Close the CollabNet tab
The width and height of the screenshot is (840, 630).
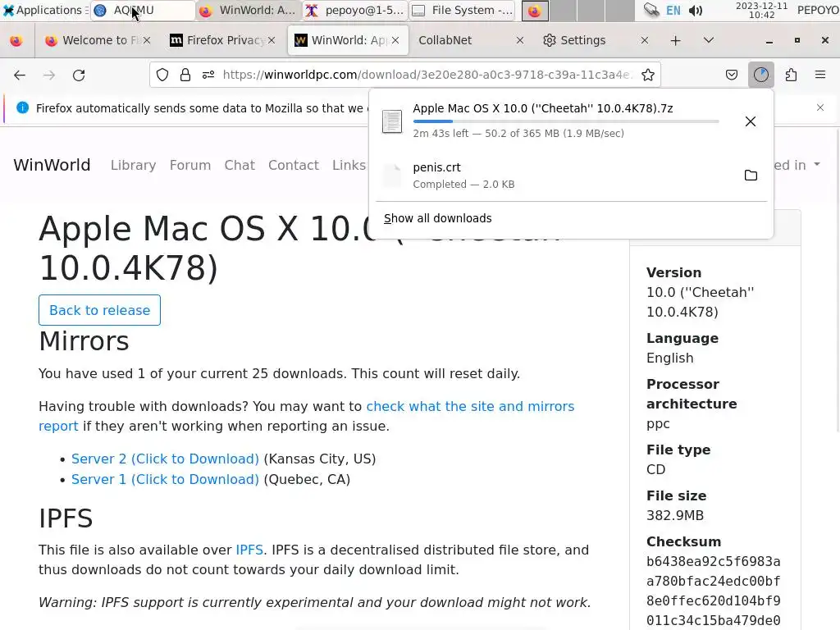point(519,41)
